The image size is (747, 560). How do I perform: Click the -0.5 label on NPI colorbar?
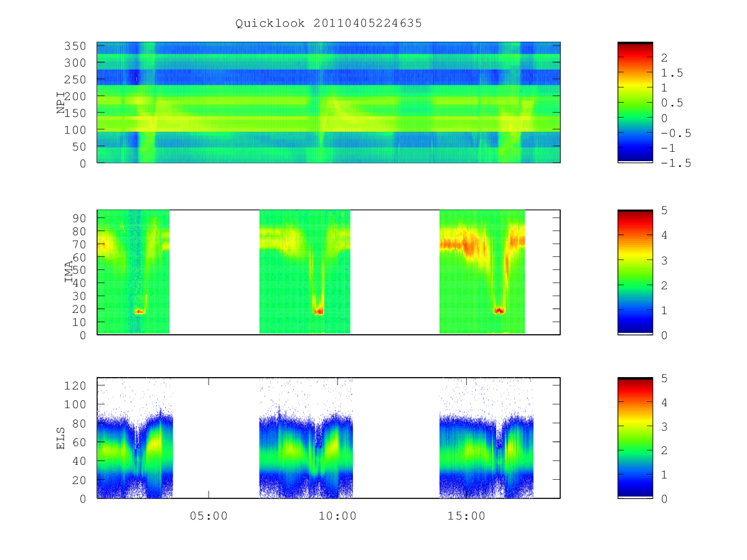point(675,133)
